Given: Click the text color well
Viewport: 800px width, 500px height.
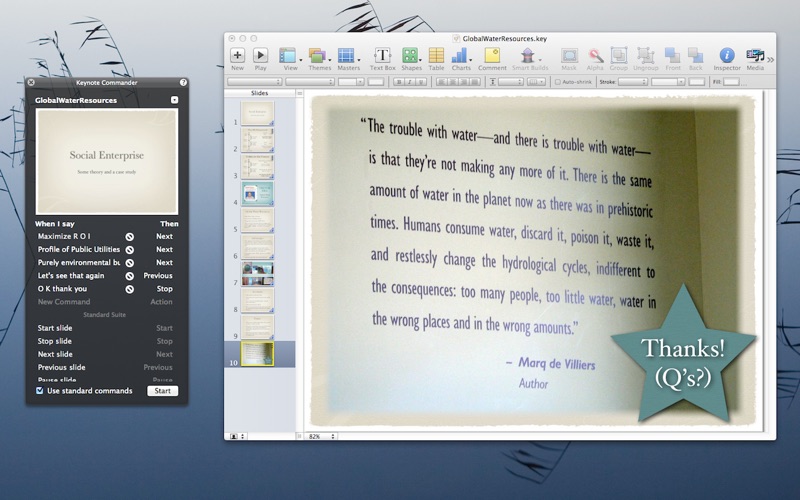Looking at the screenshot, I should (376, 82).
